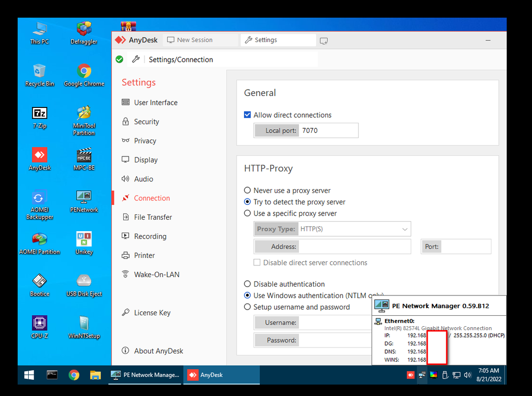The width and height of the screenshot is (532, 396).
Task: Select Connection settings section
Action: tap(146, 198)
